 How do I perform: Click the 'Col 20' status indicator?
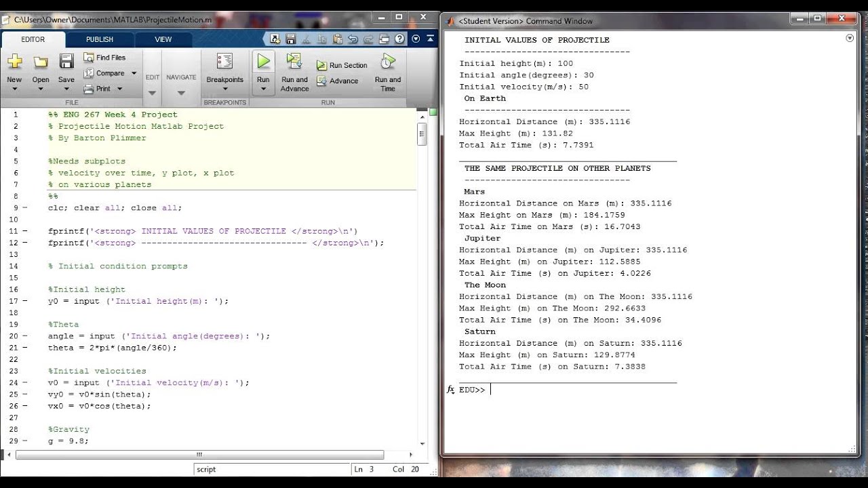pos(406,469)
